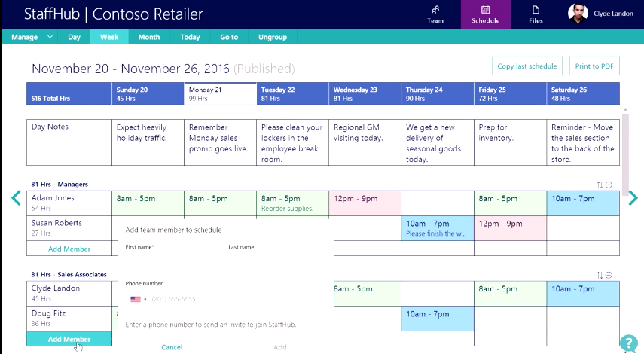644x354 pixels.
Task: Open Adam Jones Sunday 8am - 5pm shift
Action: (x=148, y=203)
